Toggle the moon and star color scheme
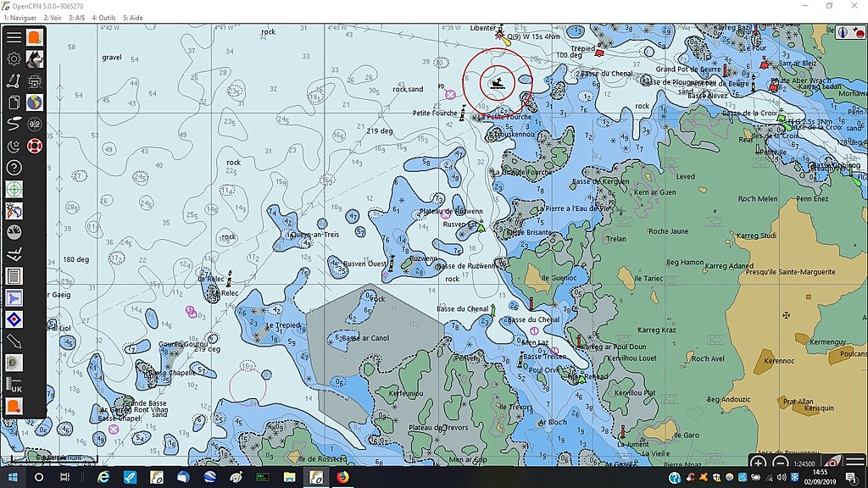The image size is (868, 488). tap(14, 146)
